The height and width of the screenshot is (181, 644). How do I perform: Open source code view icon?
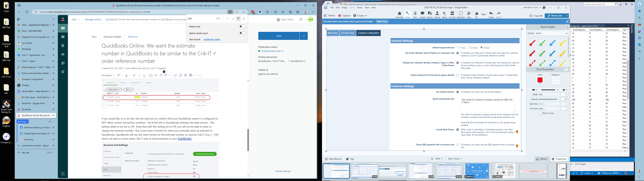(x=200, y=75)
